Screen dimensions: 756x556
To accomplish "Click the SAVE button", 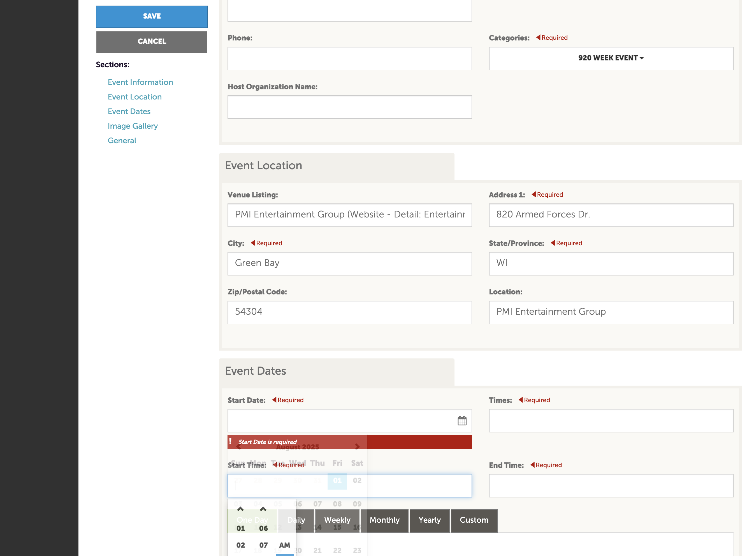I will [x=152, y=17].
